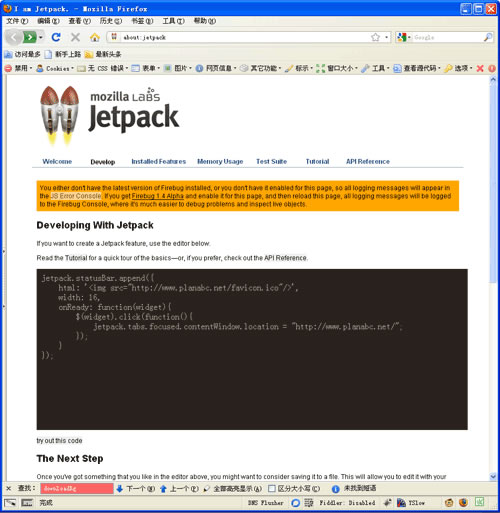
Task: Bookmark this page with the star icon
Action: [375, 37]
